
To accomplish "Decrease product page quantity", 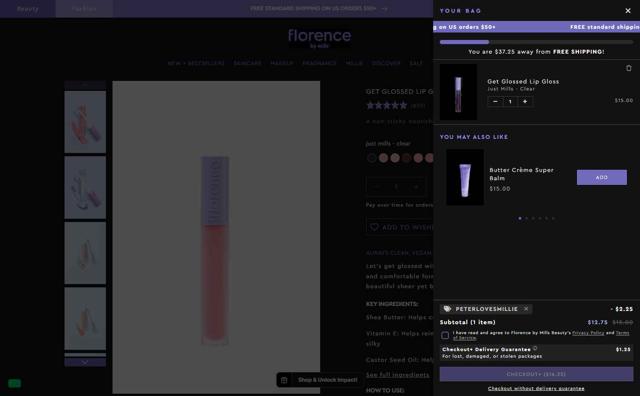I will click(376, 187).
